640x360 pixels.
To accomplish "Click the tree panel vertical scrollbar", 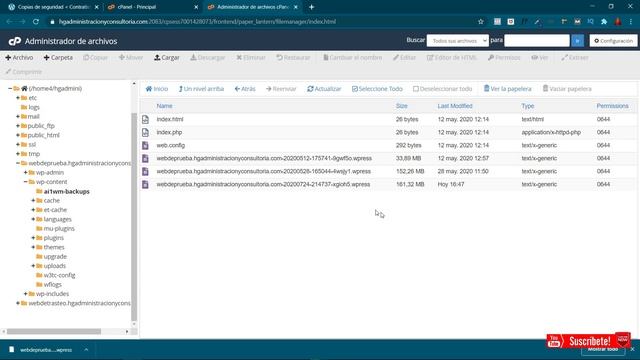I will tap(134, 216).
